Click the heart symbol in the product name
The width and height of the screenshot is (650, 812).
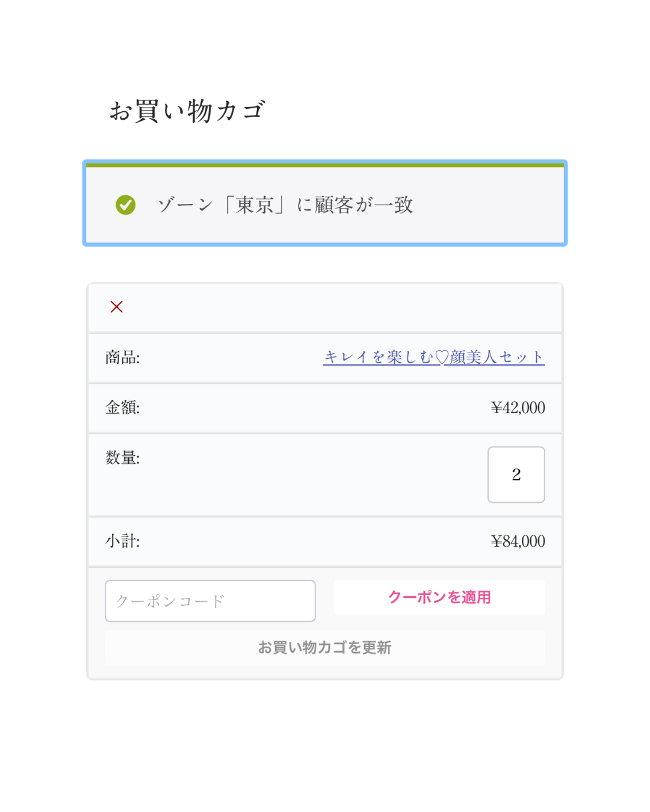click(442, 357)
